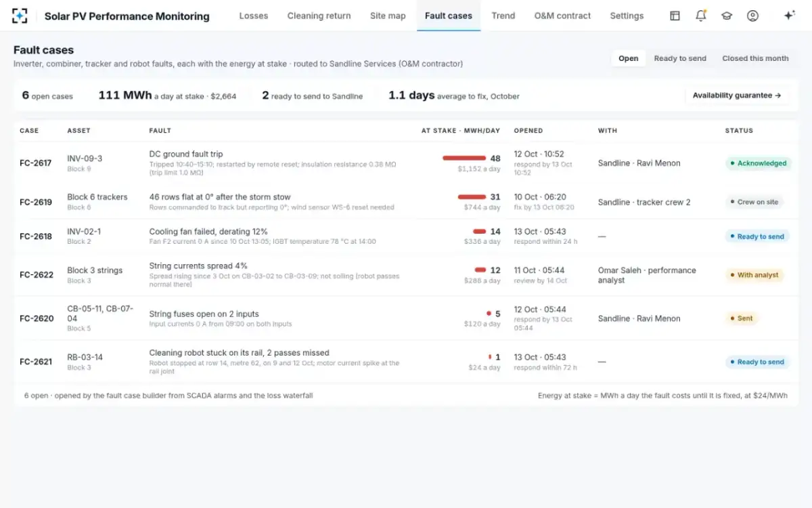Sort by the Case column header
The width and height of the screenshot is (812, 508).
tap(29, 131)
